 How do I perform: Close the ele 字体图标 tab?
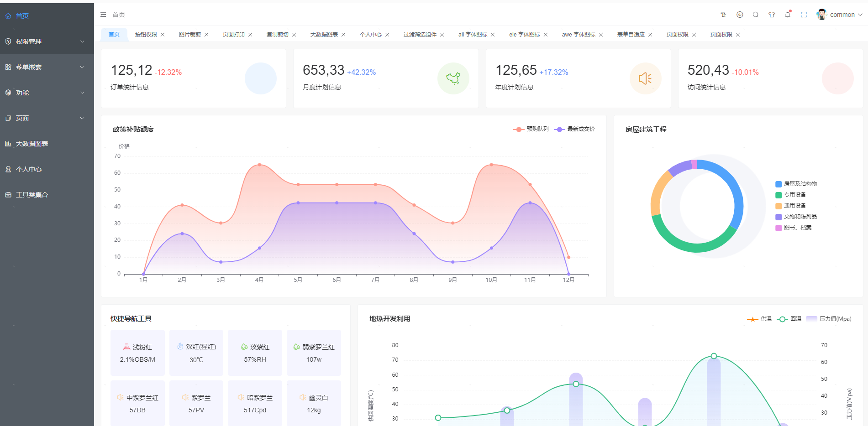pos(546,35)
